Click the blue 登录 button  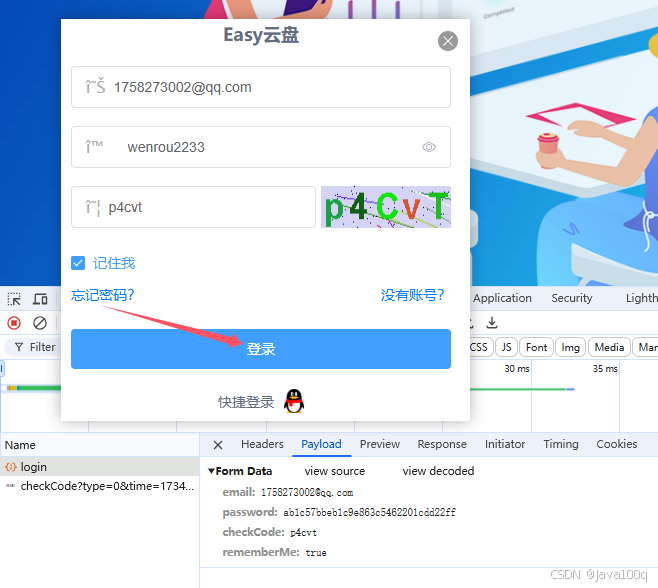[x=261, y=349]
